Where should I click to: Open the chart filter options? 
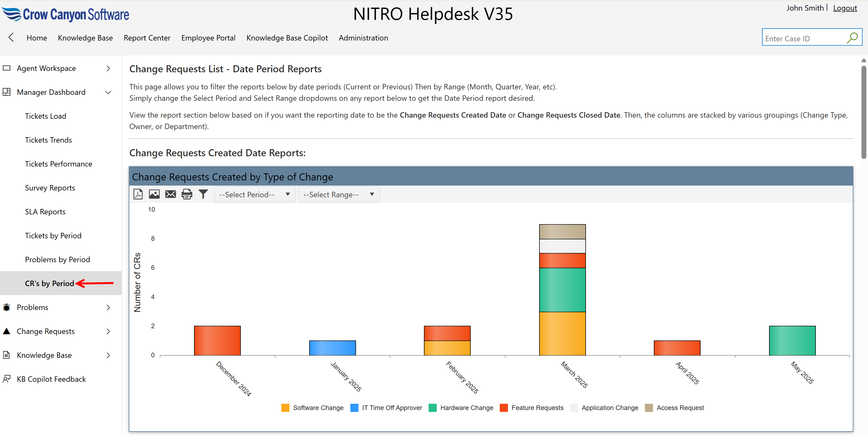(203, 194)
